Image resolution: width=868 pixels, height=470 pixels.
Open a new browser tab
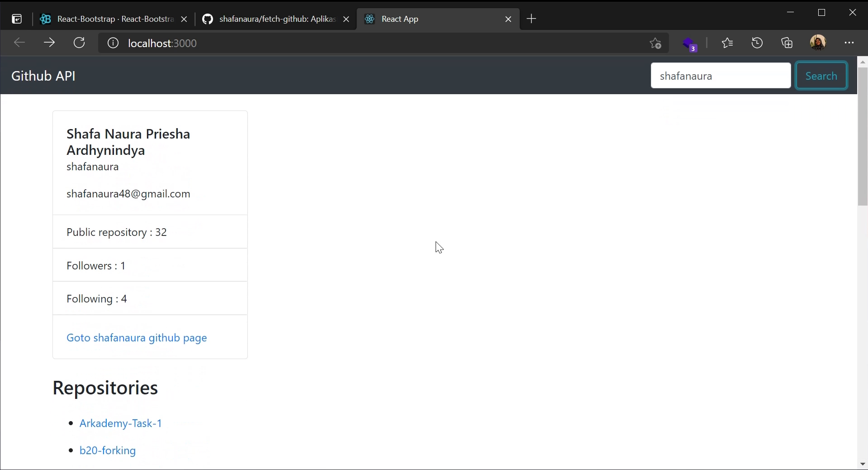tap(532, 19)
